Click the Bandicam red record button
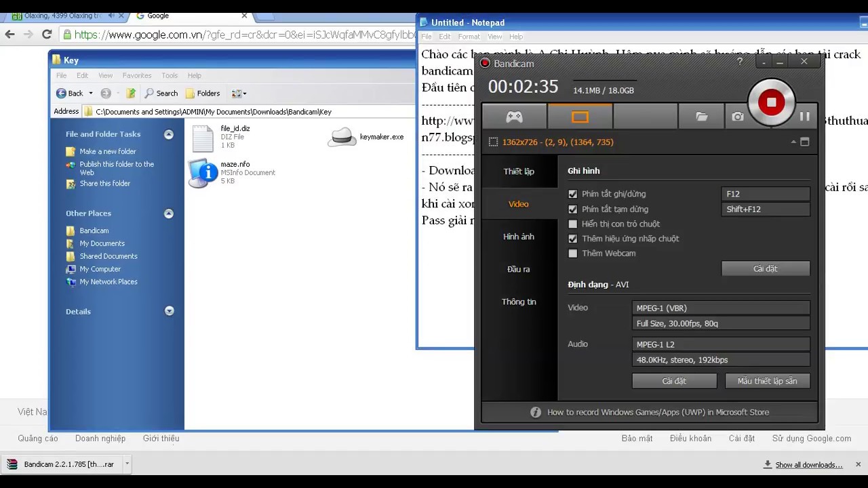 click(771, 102)
